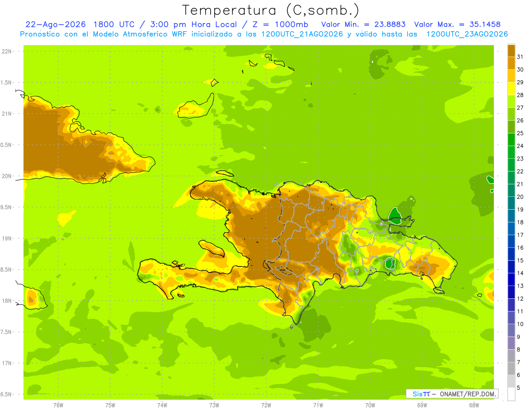Click the '71W' longitude label

[318, 405]
